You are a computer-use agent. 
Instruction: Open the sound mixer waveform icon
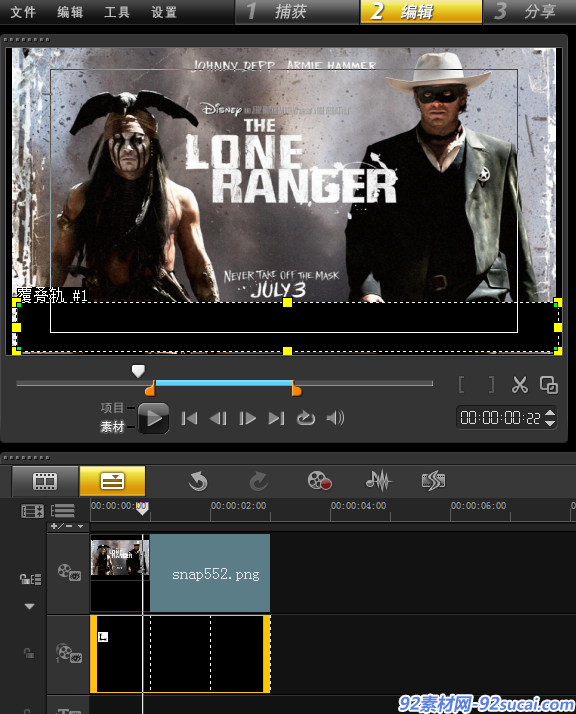pos(378,480)
